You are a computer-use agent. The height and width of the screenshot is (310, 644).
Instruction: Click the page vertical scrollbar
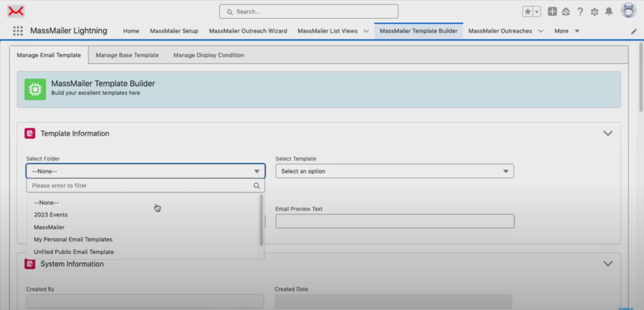(641, 77)
